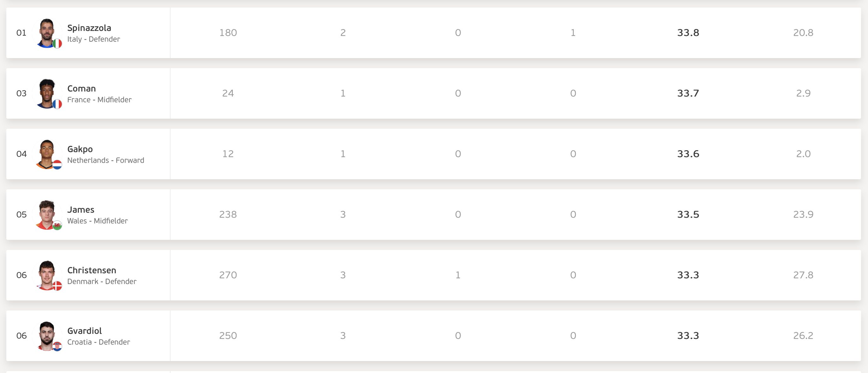
Task: Go to Gakpo's player profile name
Action: pos(80,149)
